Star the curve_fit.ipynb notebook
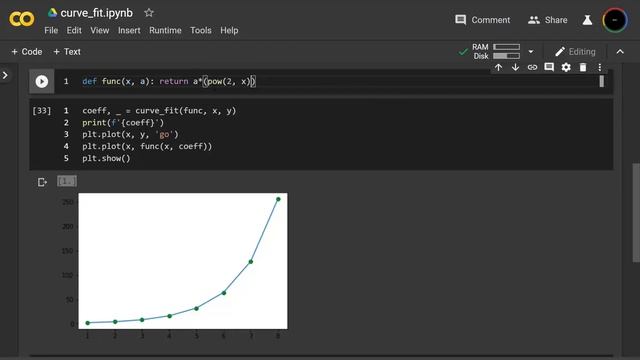Viewport: 640px width, 360px height. 149,13
